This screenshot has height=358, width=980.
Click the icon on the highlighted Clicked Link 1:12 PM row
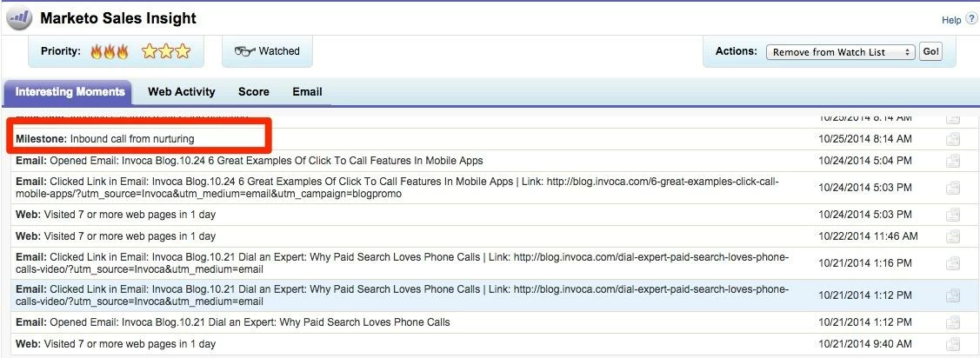coord(952,295)
